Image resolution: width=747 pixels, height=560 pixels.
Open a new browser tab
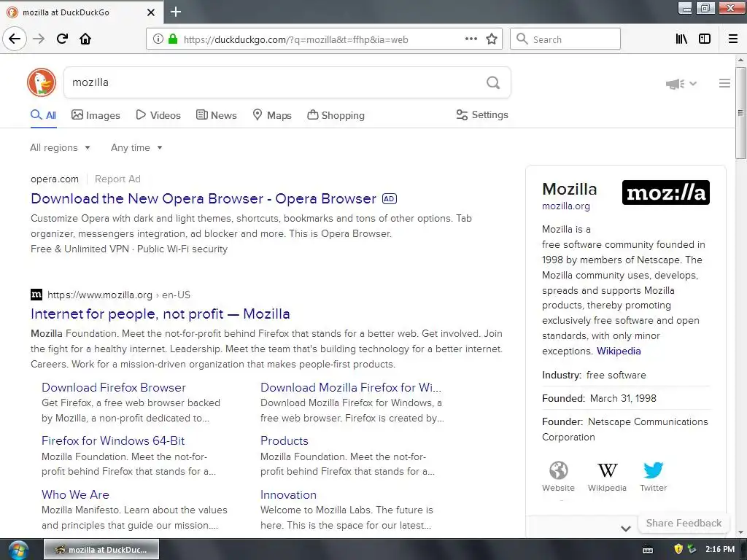click(176, 12)
